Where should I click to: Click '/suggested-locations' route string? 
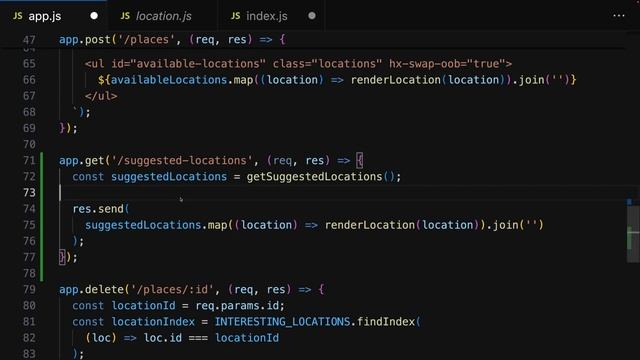(x=182, y=160)
